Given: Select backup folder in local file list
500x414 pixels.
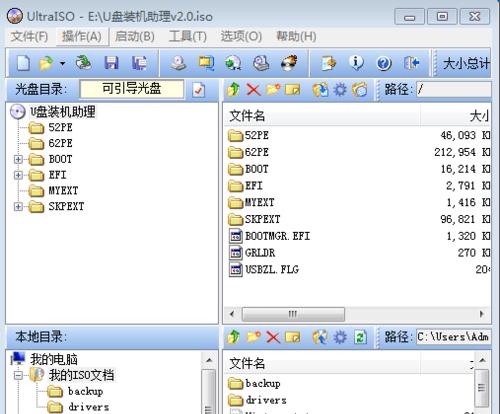Looking at the screenshot, I should [x=263, y=383].
